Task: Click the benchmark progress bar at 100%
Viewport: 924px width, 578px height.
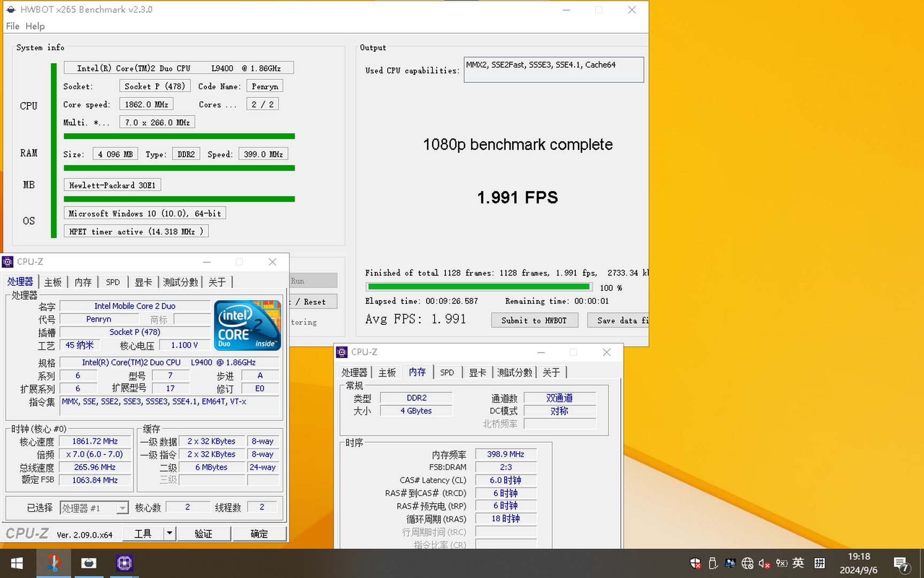Action: 479,287
